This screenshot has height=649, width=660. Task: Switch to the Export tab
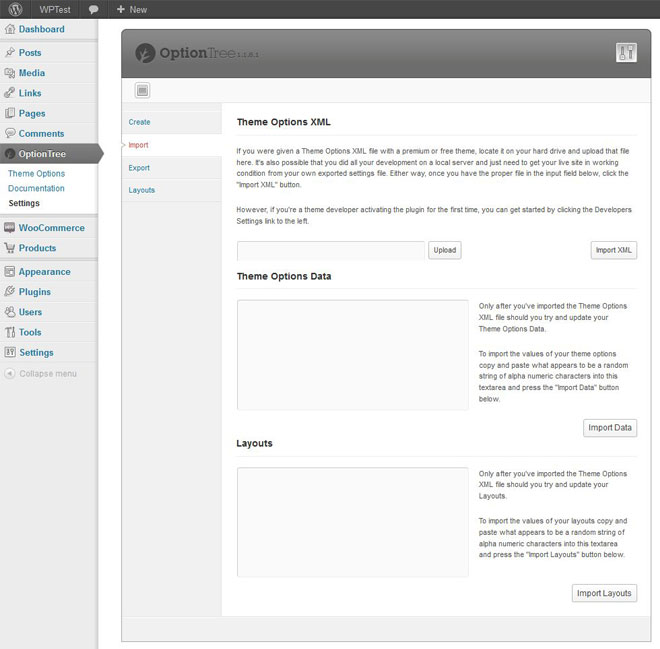pos(139,168)
